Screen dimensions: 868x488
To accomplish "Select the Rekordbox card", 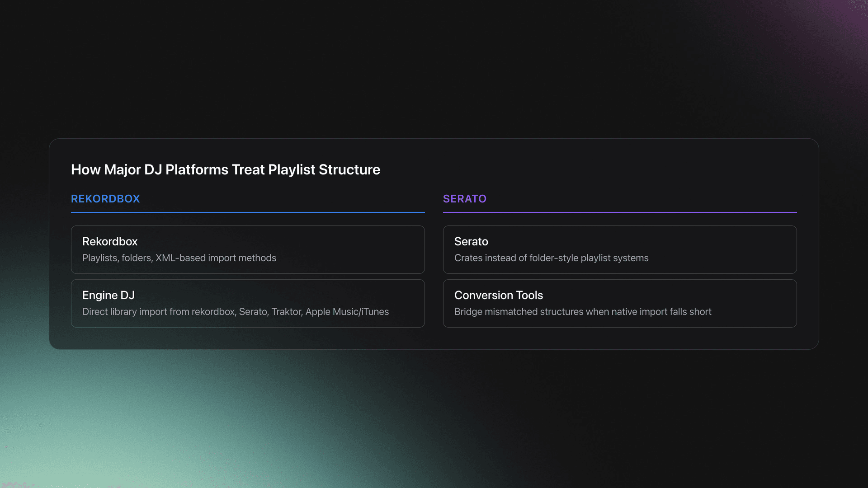I will 248,249.
